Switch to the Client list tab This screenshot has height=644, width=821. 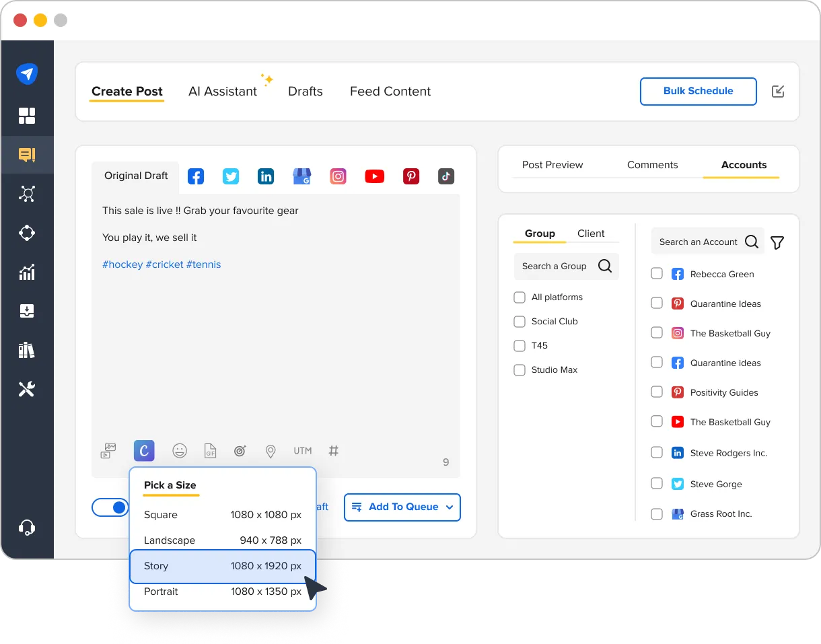click(x=591, y=234)
